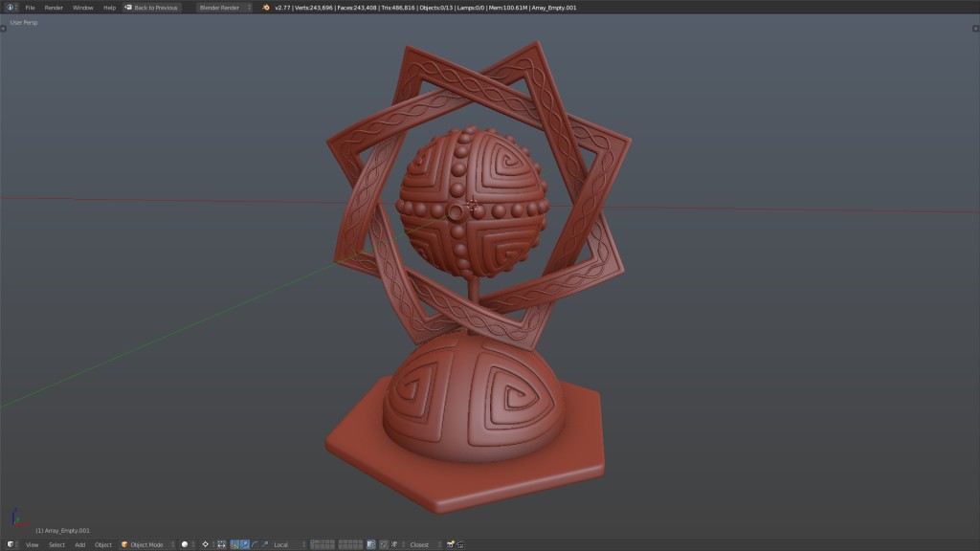Toggle the first scene layer button
The height and width of the screenshot is (551, 980).
313,543
